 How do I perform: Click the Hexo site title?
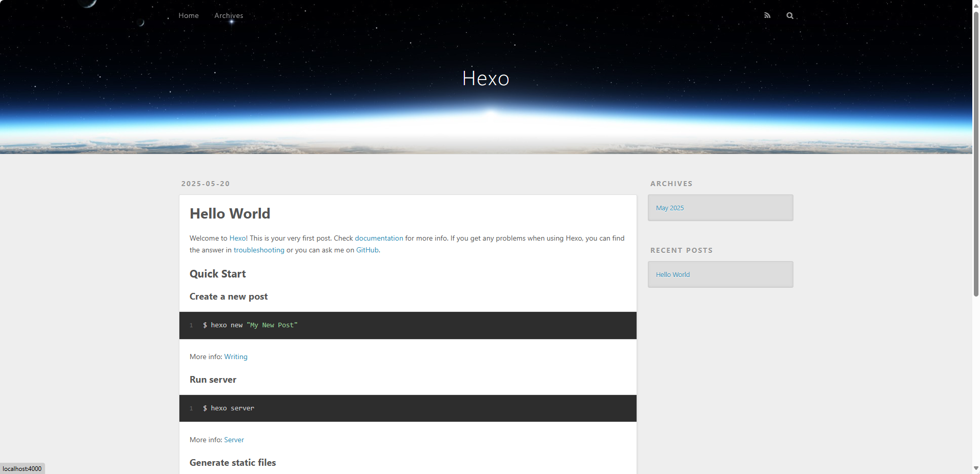485,78
